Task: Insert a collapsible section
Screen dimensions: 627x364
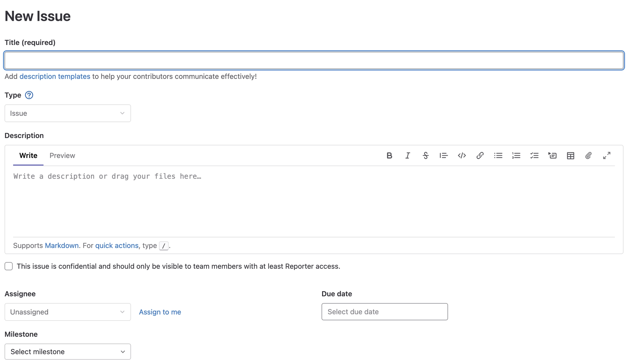Action: pos(552,156)
